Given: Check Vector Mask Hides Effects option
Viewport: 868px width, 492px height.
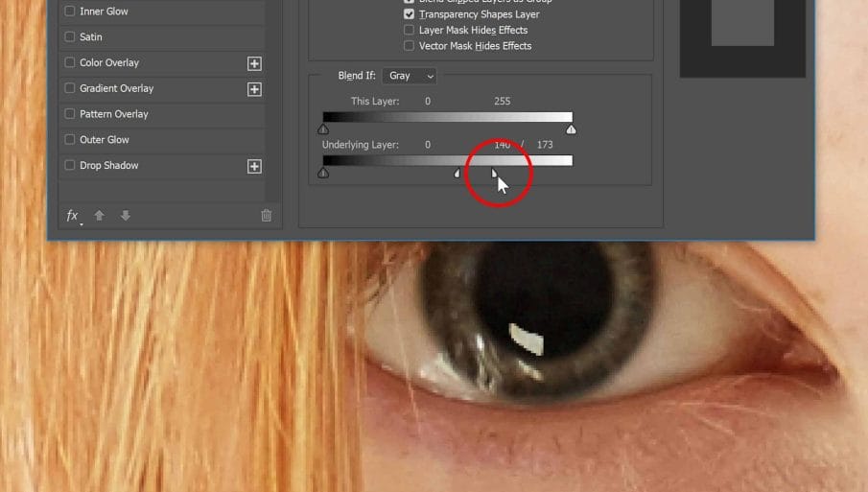Looking at the screenshot, I should pos(410,45).
